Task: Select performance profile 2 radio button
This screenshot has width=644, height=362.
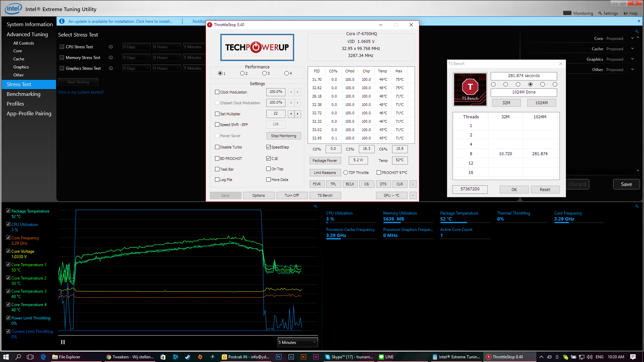Action: click(242, 73)
